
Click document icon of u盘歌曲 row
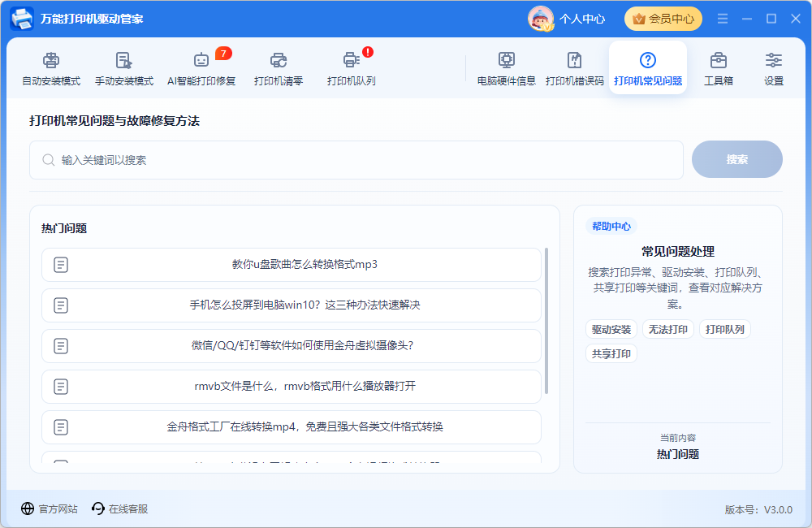tap(61, 265)
